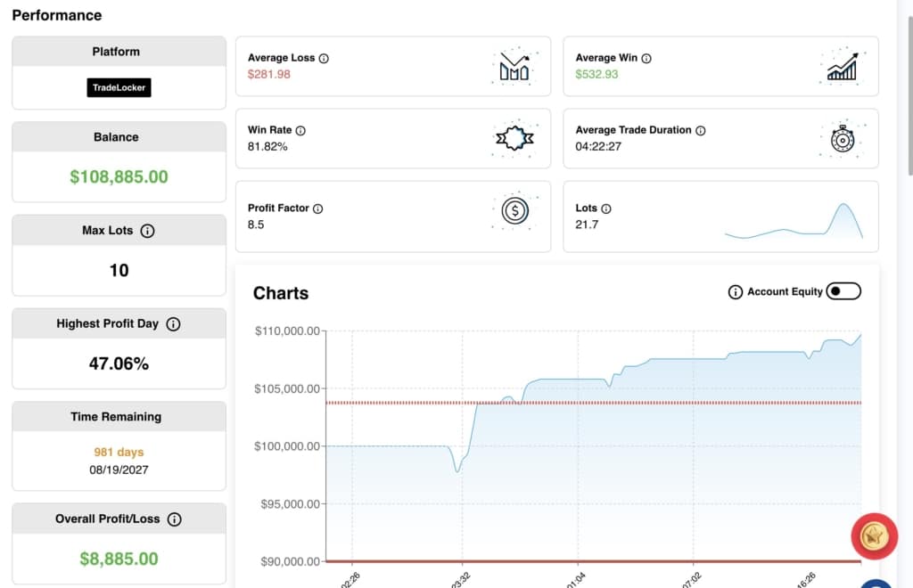Click the Highest Profit Day info icon
Image resolution: width=913 pixels, height=588 pixels.
173,324
